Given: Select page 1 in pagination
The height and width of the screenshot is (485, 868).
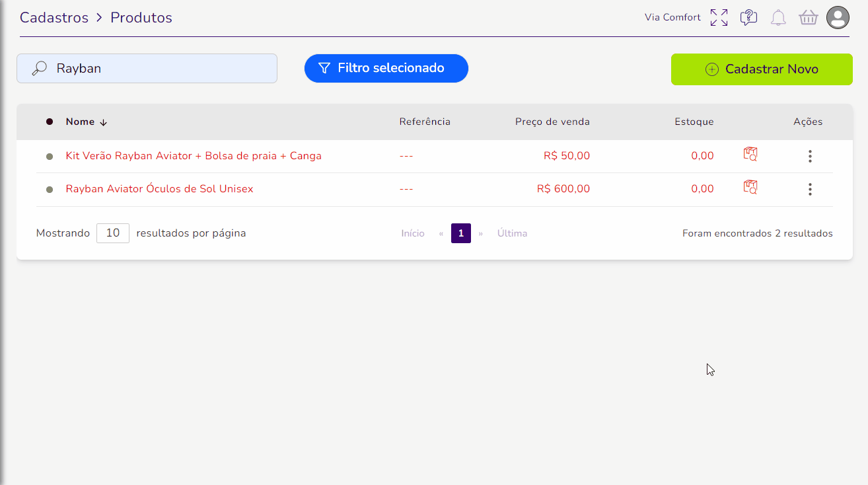Looking at the screenshot, I should (461, 233).
